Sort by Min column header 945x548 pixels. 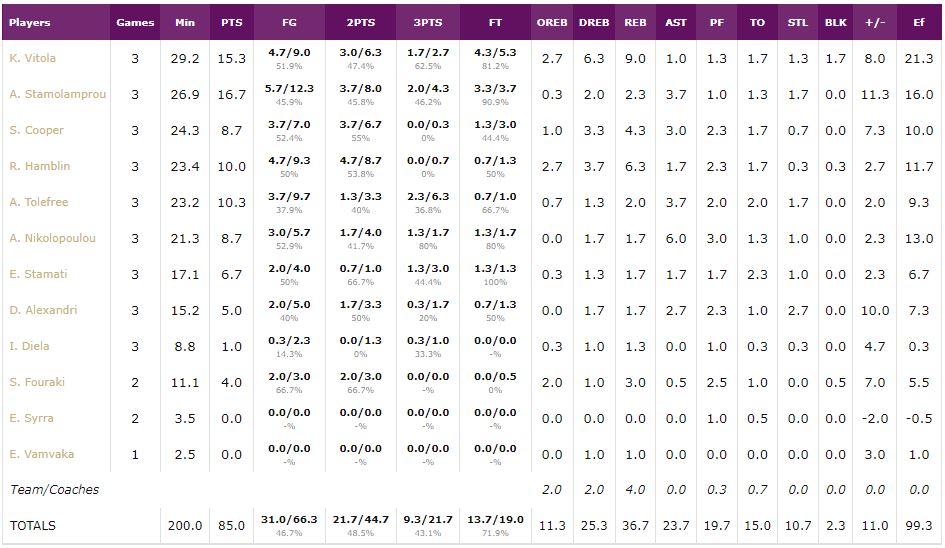tap(185, 22)
